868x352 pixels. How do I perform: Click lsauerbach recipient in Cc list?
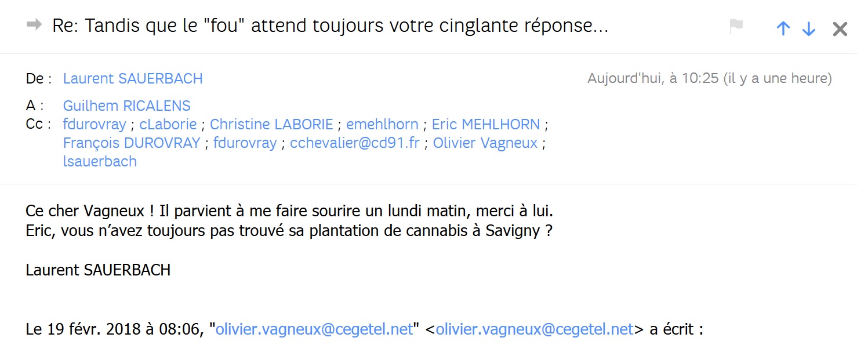[x=100, y=161]
